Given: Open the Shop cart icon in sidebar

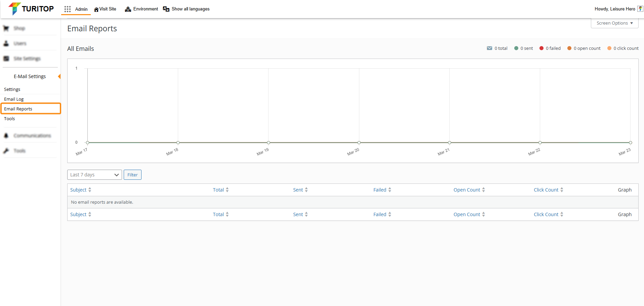Looking at the screenshot, I should [x=6, y=28].
